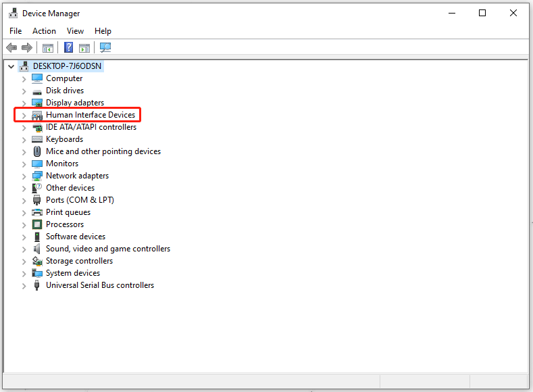Screen dimensions: 533x392
Task: Click the Show/Hide Action Pane toolbar icon
Action: [84, 48]
